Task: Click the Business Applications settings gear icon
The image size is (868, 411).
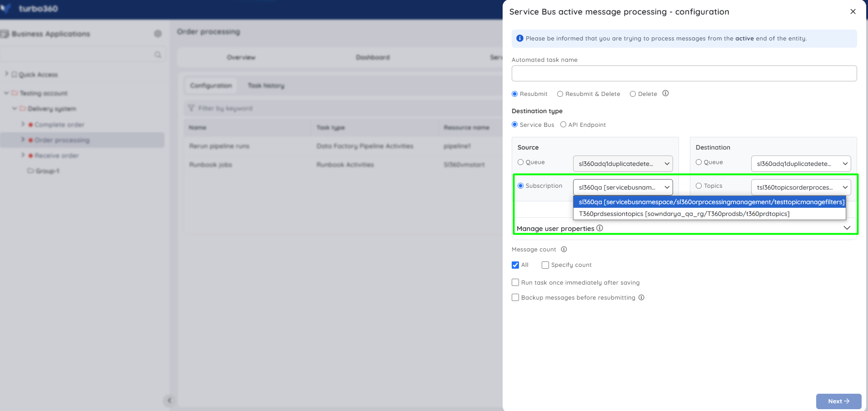Action: pyautogui.click(x=158, y=34)
